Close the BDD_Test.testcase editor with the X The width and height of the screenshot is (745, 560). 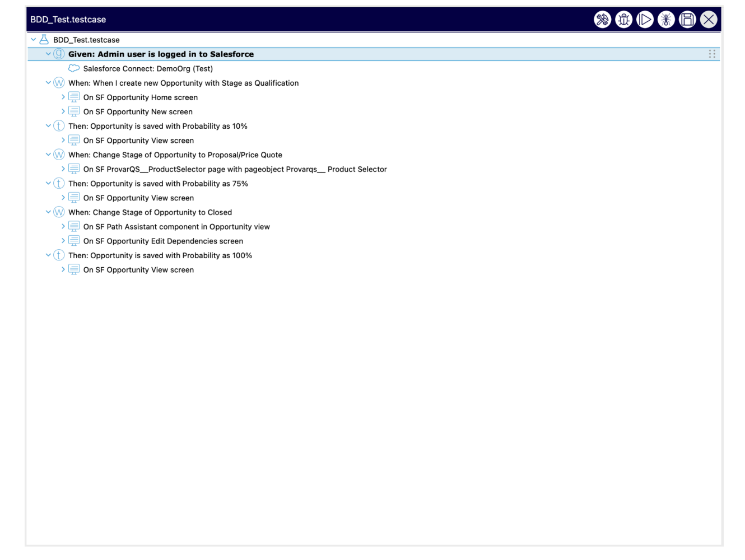coord(709,20)
